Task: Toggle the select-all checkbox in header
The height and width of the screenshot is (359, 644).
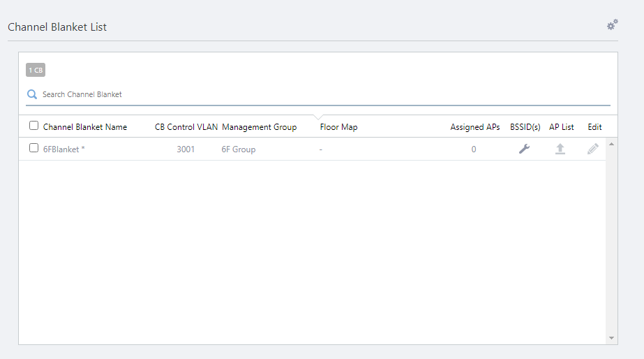Action: click(x=33, y=126)
